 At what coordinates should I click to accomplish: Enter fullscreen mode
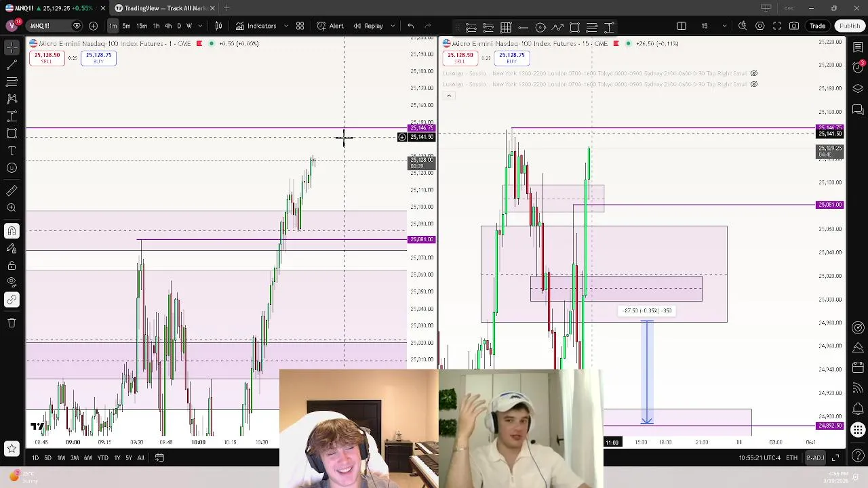[x=777, y=26]
